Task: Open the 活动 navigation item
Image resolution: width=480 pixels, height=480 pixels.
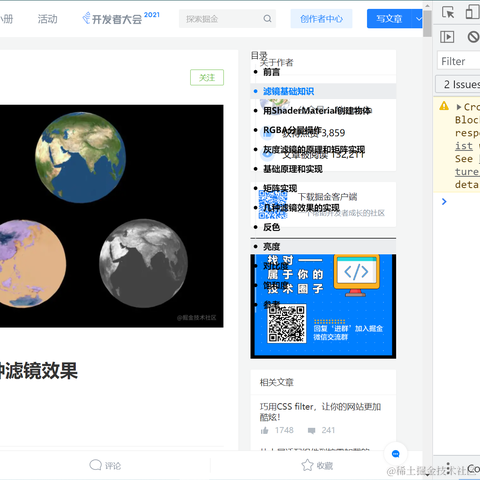Action: tap(47, 19)
